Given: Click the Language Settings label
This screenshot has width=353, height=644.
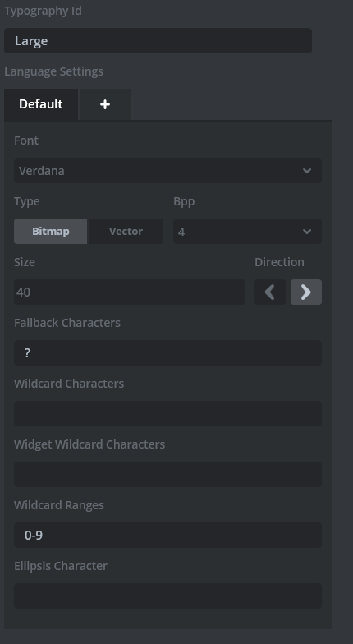Looking at the screenshot, I should pos(54,71).
